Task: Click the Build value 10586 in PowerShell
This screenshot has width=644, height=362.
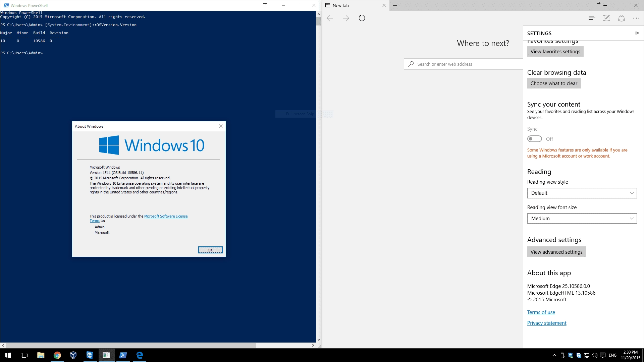Action: coord(39,41)
